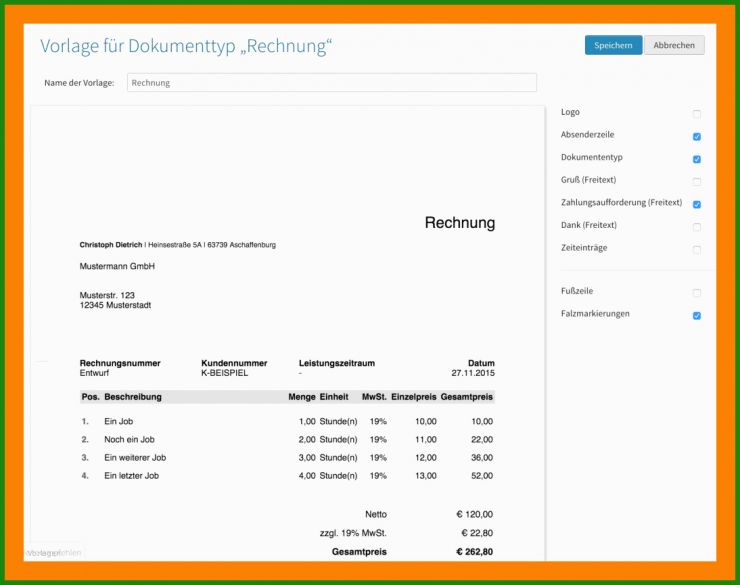Focus the Name der Vorlage input field

coord(331,83)
